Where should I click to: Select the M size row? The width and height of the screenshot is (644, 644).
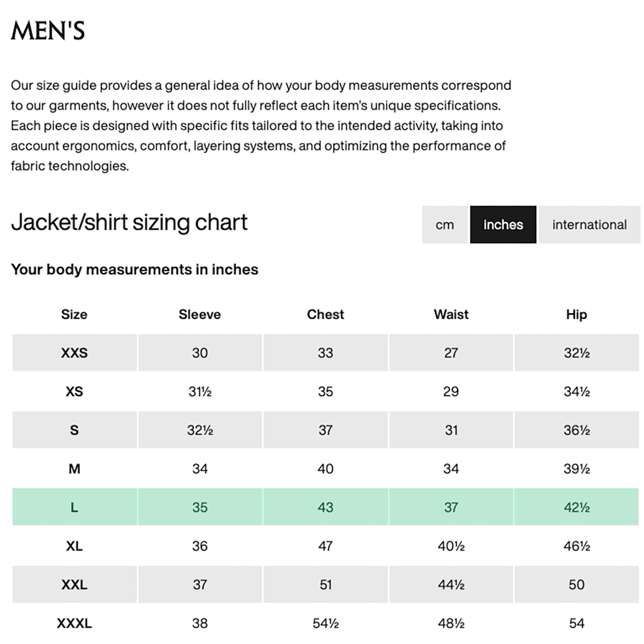pyautogui.click(x=325, y=469)
